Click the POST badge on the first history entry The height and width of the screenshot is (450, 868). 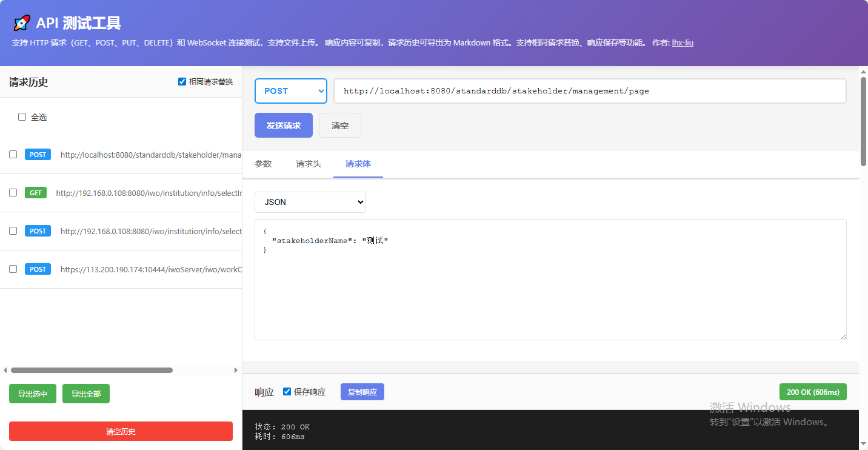[37, 155]
